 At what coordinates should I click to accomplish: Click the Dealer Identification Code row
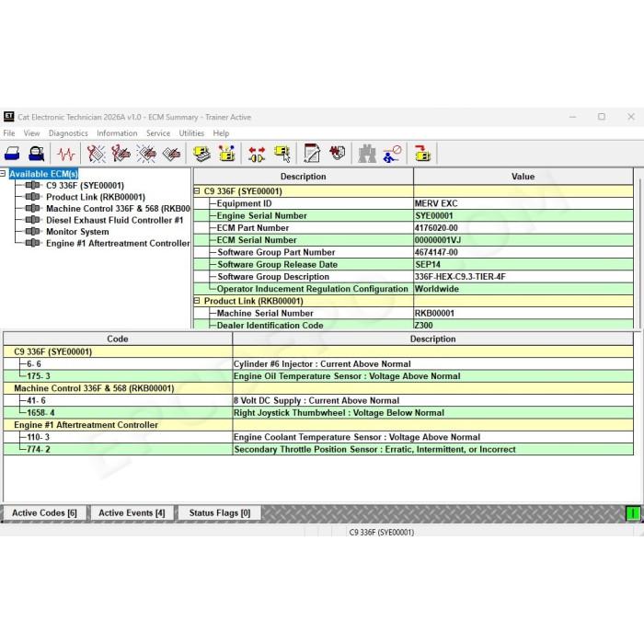(413, 325)
